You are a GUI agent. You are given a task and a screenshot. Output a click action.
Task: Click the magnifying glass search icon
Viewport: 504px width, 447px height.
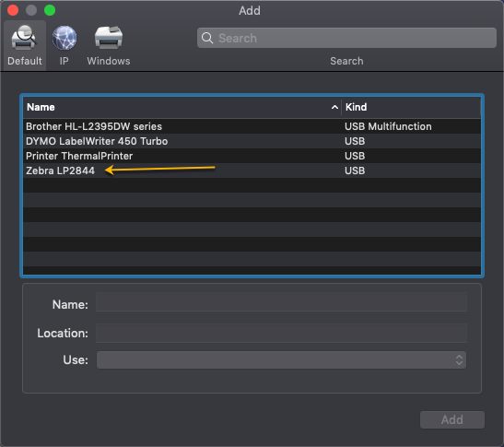click(x=207, y=38)
